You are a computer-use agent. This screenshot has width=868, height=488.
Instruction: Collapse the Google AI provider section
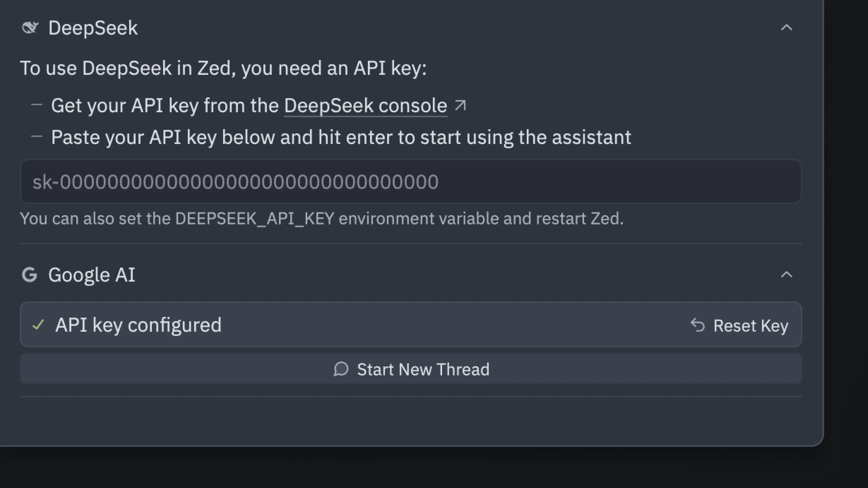(786, 275)
